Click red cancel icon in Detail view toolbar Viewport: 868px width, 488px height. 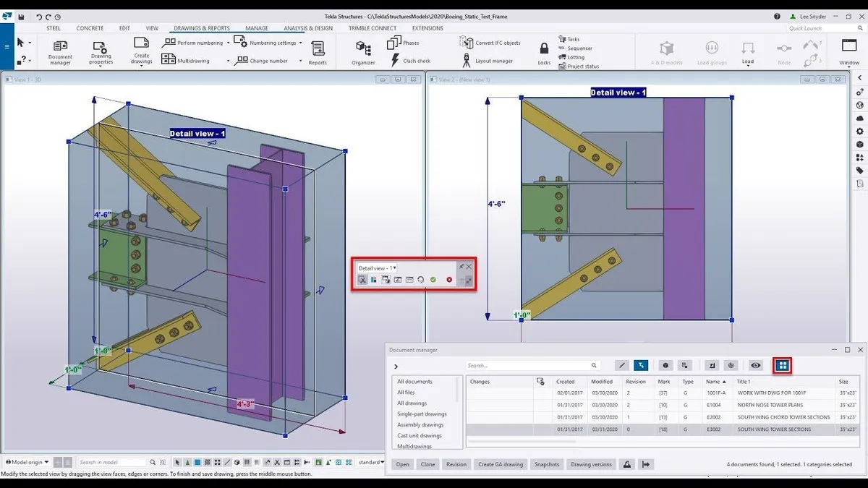click(449, 280)
